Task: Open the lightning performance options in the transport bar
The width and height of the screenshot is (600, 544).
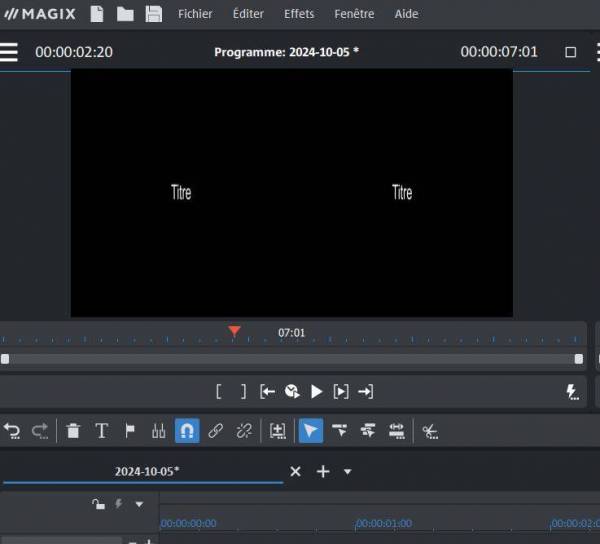Action: (572, 392)
